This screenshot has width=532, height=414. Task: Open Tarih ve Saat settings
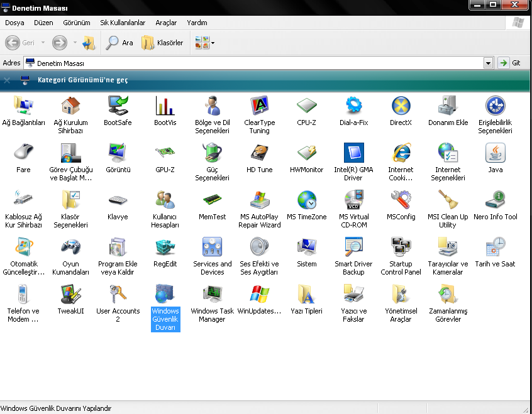pyautogui.click(x=495, y=247)
